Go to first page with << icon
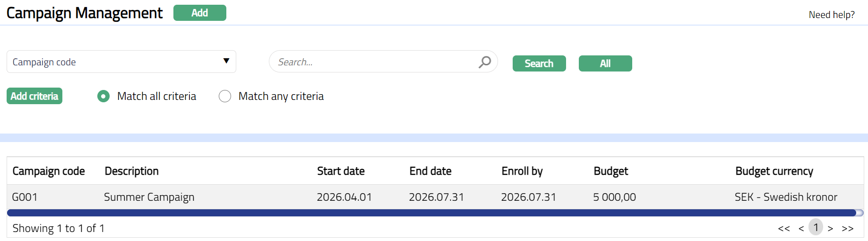 tap(784, 229)
